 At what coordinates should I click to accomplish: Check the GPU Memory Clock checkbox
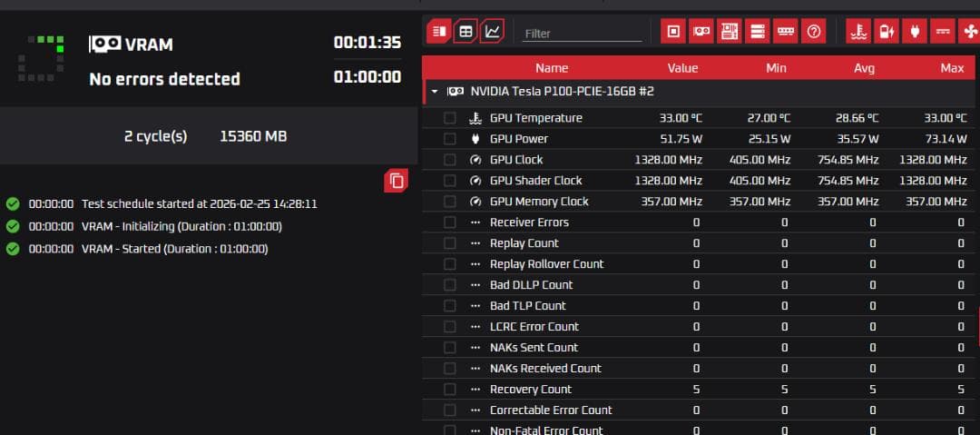pyautogui.click(x=449, y=202)
